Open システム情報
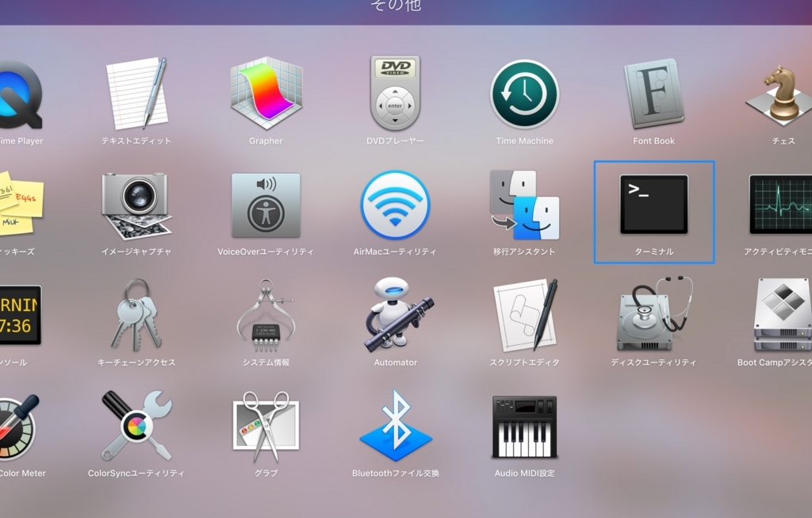 coord(266,316)
